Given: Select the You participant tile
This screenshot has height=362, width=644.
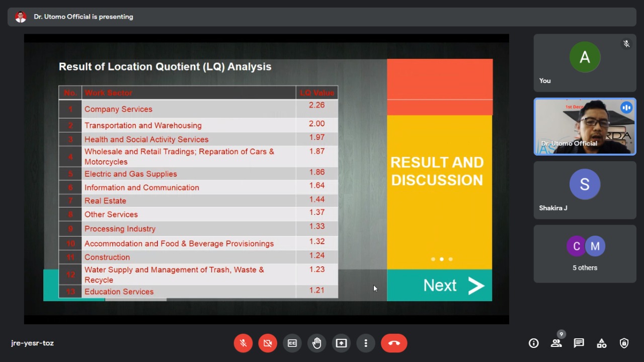Looking at the screenshot, I should 585,63.
